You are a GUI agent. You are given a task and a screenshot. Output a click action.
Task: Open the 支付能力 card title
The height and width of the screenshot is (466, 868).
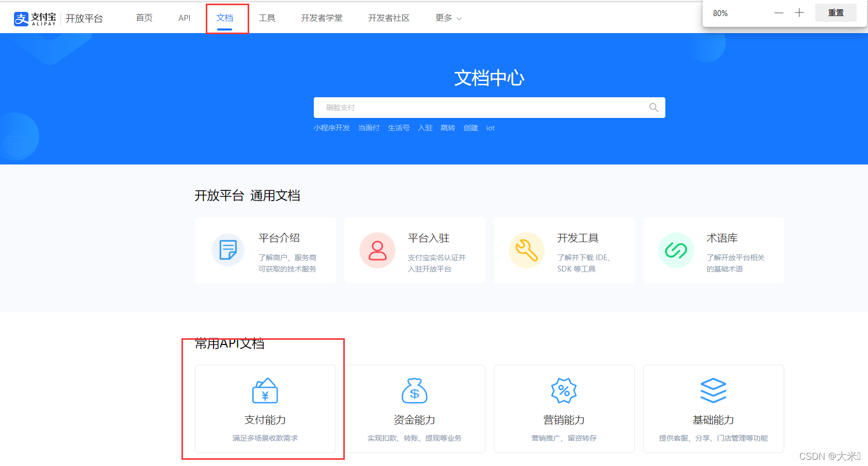tap(265, 420)
